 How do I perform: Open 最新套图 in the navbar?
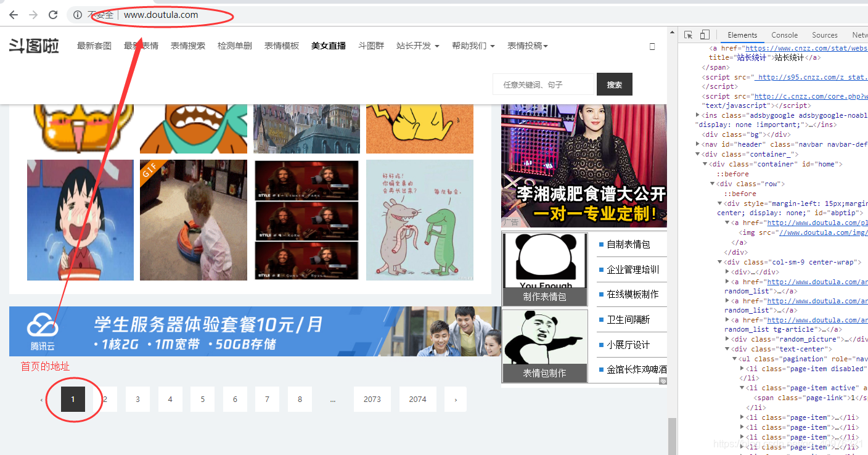(x=94, y=46)
